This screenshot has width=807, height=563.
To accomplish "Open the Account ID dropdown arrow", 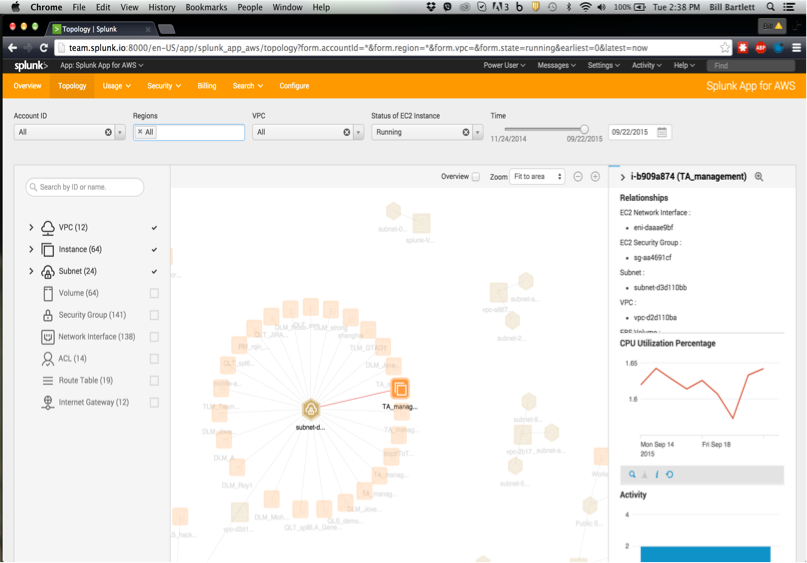I will (120, 132).
